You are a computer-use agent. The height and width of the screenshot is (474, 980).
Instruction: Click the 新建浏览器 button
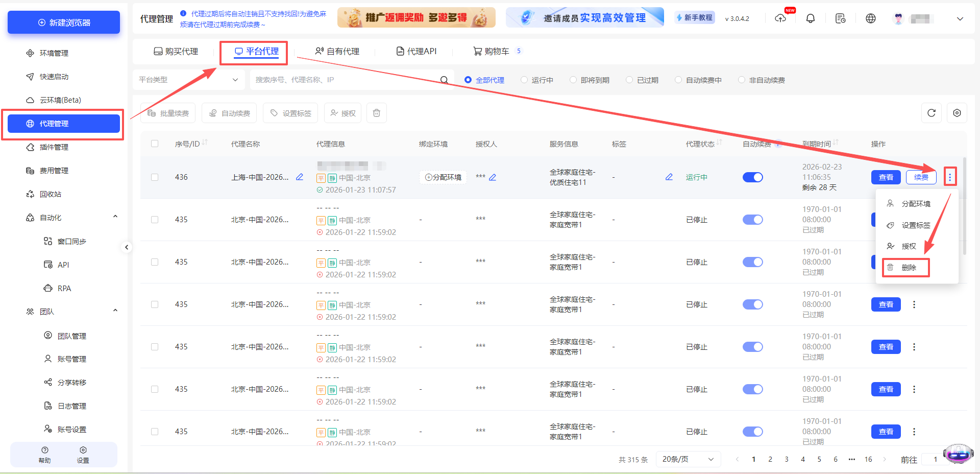pyautogui.click(x=63, y=22)
